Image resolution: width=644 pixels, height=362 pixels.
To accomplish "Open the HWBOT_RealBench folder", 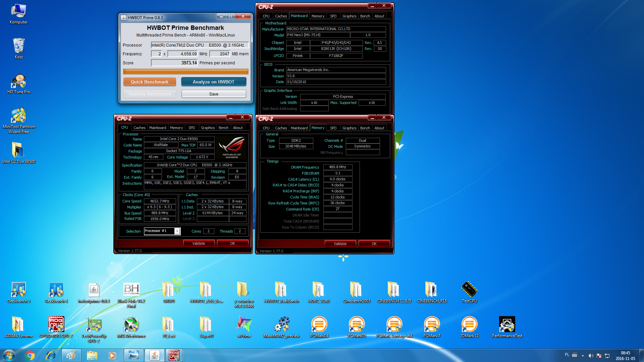I will click(x=281, y=293).
